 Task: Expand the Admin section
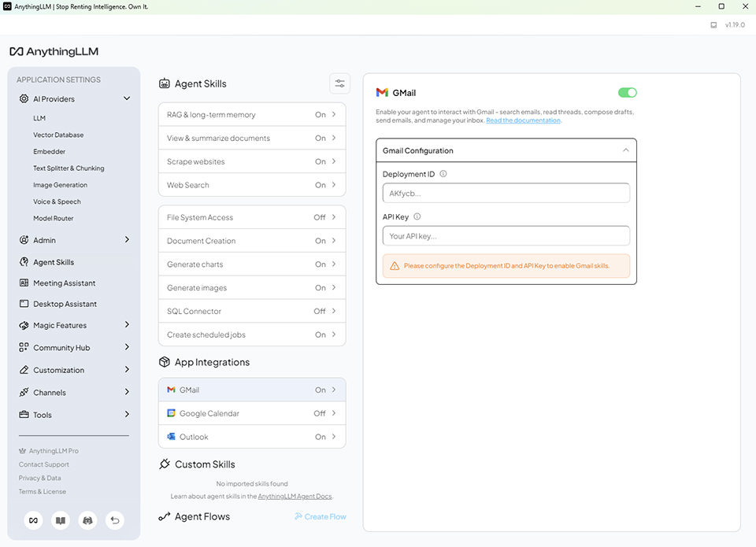click(x=127, y=239)
